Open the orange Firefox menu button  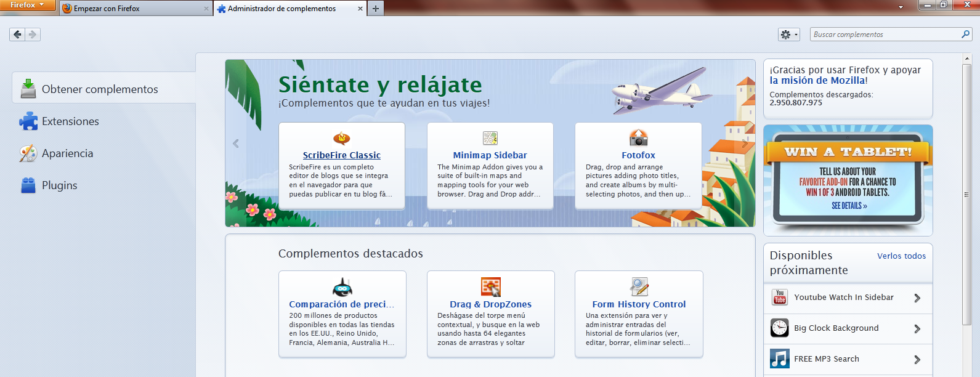27,5
